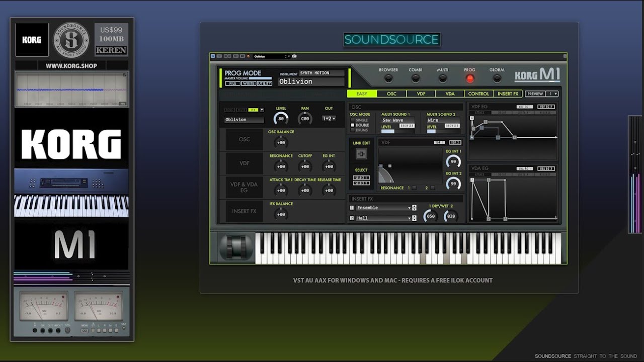
Task: Click the Attack Time knob
Action: (x=281, y=191)
